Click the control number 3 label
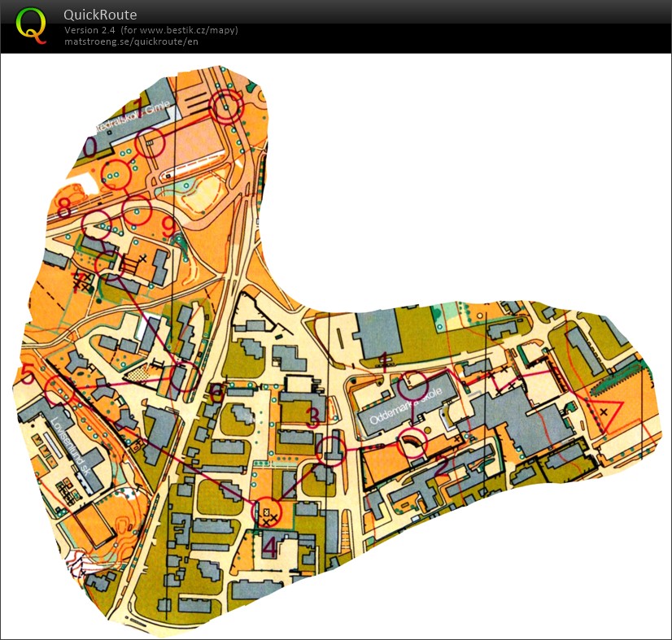 click(313, 419)
